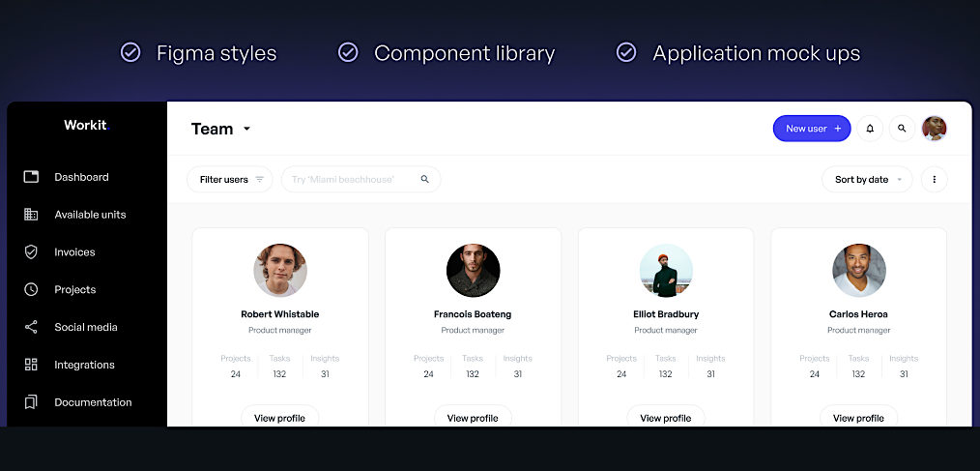Image resolution: width=980 pixels, height=471 pixels.
Task: Go to Dashboard in the sidebar
Action: (81, 177)
